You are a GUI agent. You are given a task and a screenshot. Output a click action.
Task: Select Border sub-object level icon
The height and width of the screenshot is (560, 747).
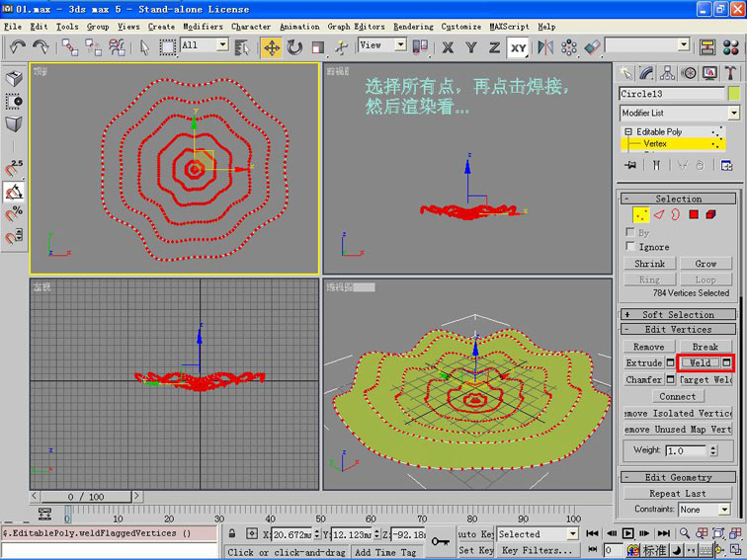click(x=676, y=214)
